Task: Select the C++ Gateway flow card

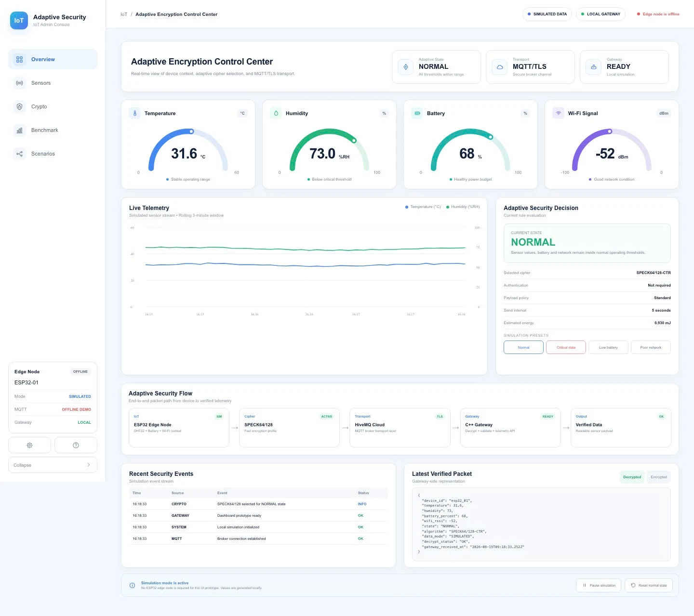Action: 510,428
